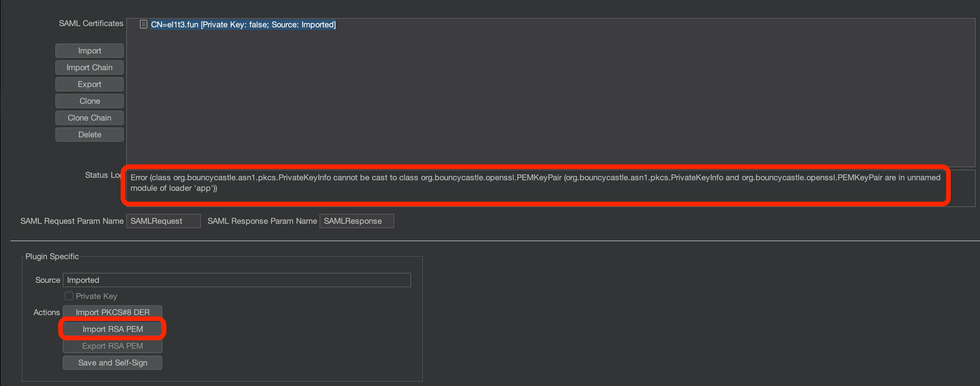Click Clone Chain
Screen dimensions: 980x386
[89, 117]
